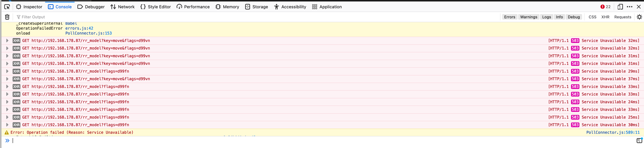Open the Debugger tab
Image resolution: width=644 pixels, height=148 pixels.
[91, 7]
